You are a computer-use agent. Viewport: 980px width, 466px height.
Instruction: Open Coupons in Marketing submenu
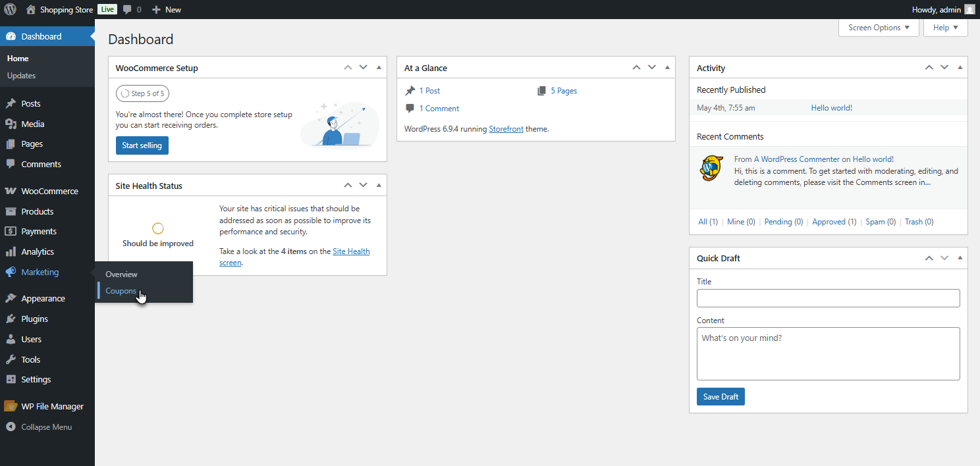tap(121, 291)
